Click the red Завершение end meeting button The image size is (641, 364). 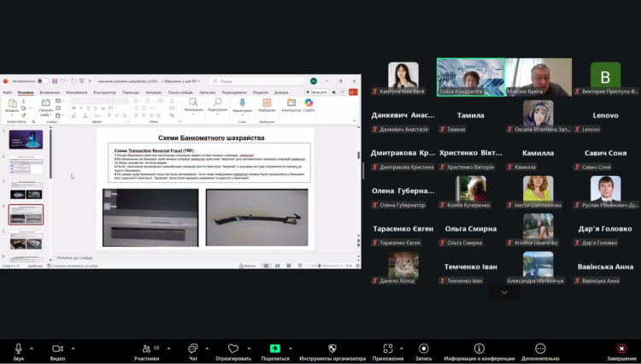click(x=621, y=349)
